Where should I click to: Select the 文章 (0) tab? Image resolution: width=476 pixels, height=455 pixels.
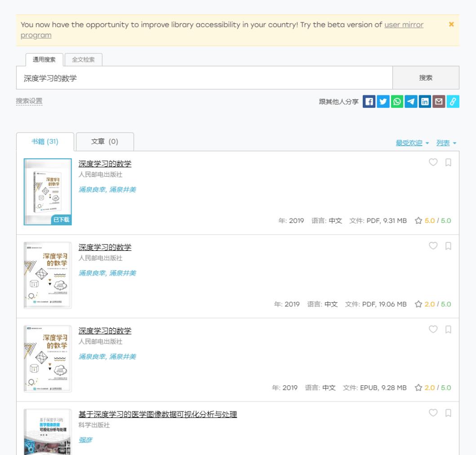pos(105,142)
